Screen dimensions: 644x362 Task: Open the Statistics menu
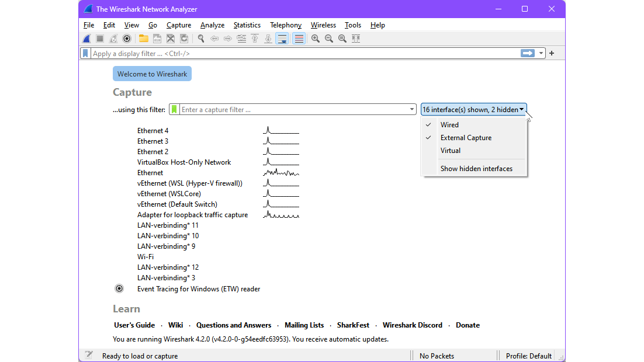pyautogui.click(x=247, y=25)
